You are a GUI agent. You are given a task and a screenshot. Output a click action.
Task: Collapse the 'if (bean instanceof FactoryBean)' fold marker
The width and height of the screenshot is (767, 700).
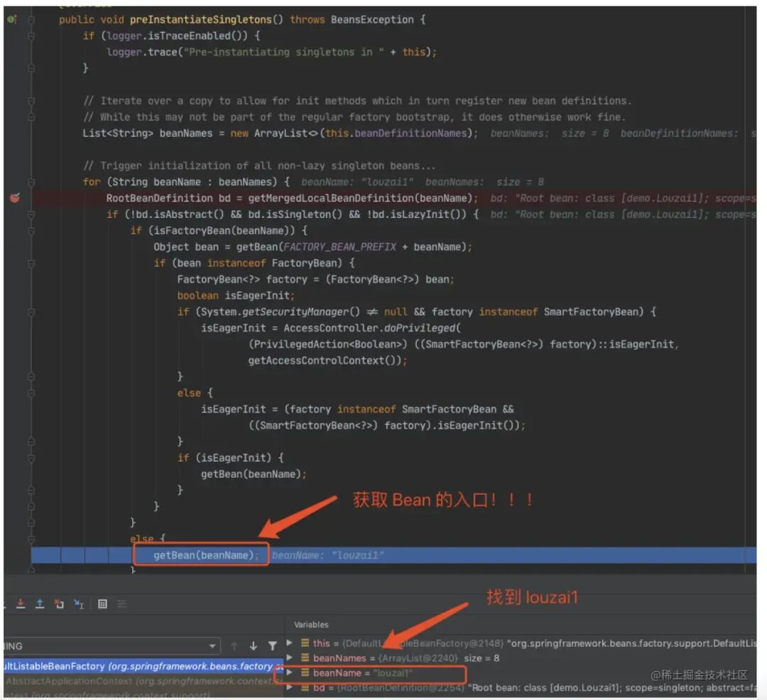tap(31, 263)
